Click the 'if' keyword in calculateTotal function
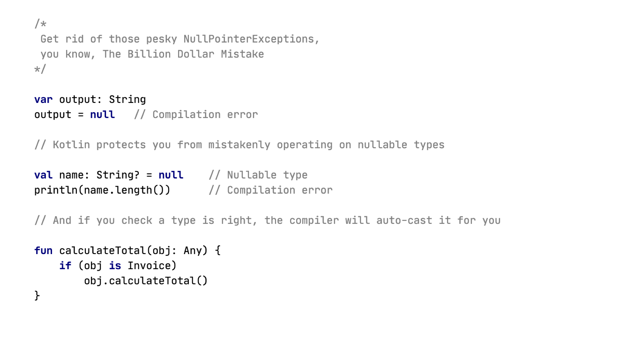This screenshot has height=362, width=644. click(65, 266)
